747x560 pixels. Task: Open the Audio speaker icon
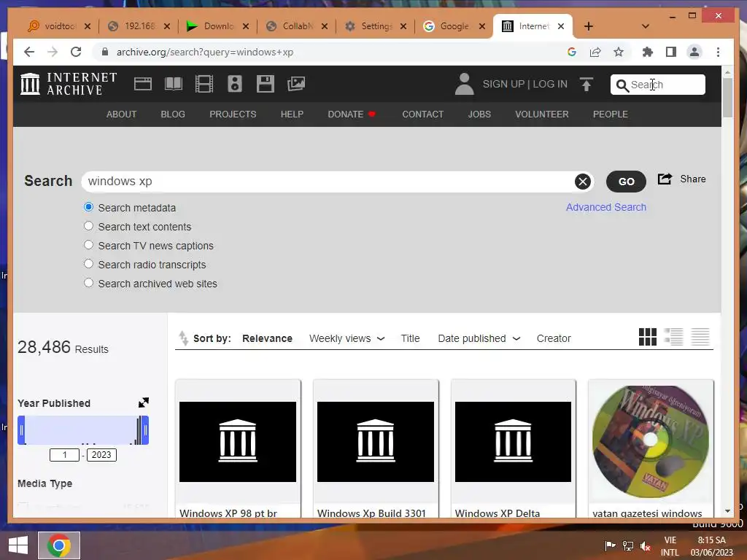pyautogui.click(x=235, y=84)
